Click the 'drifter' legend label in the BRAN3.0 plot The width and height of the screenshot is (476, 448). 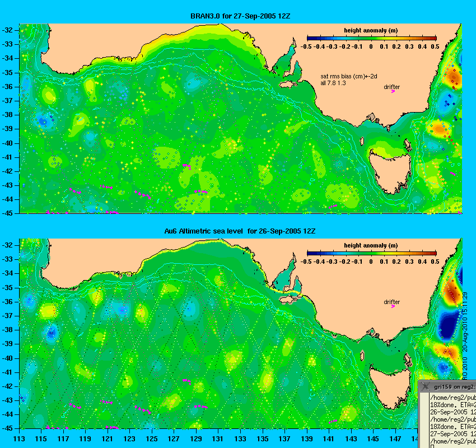[391, 87]
